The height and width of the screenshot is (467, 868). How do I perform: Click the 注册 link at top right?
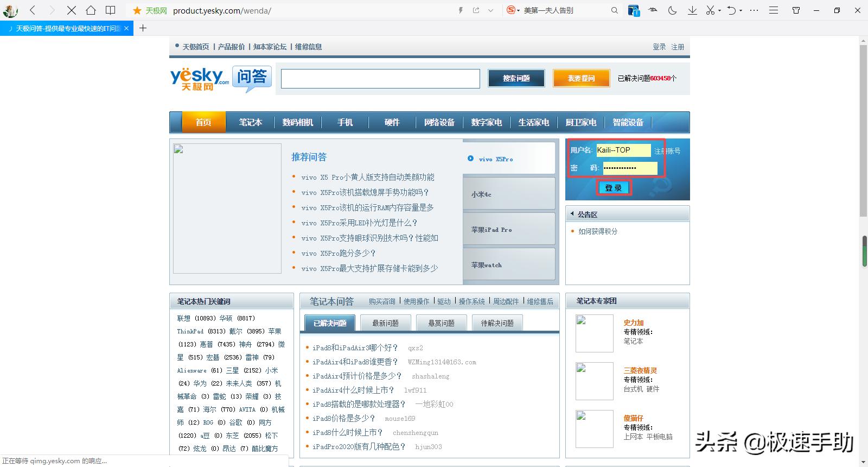pyautogui.click(x=678, y=47)
